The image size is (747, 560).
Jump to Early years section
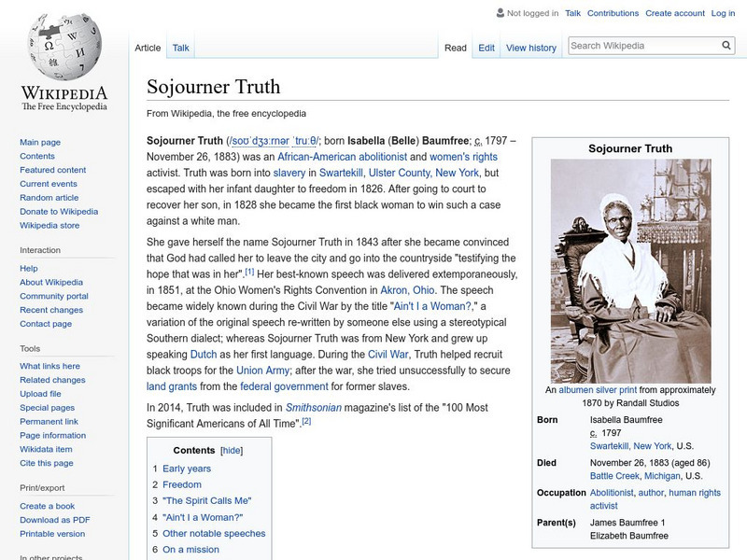187,469
